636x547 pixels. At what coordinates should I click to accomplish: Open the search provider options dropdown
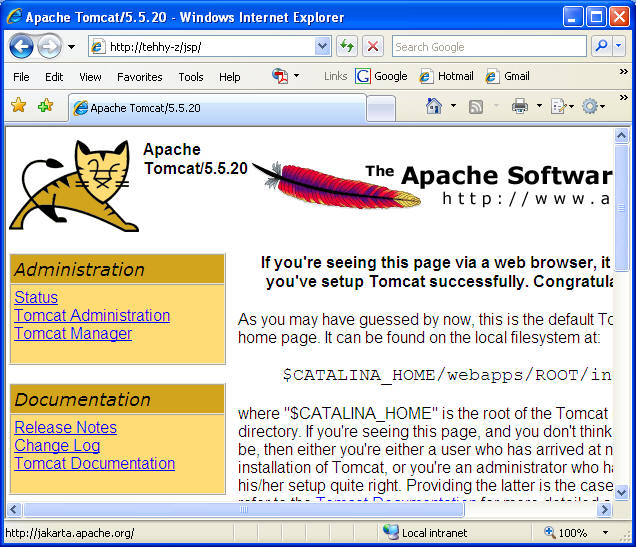619,46
